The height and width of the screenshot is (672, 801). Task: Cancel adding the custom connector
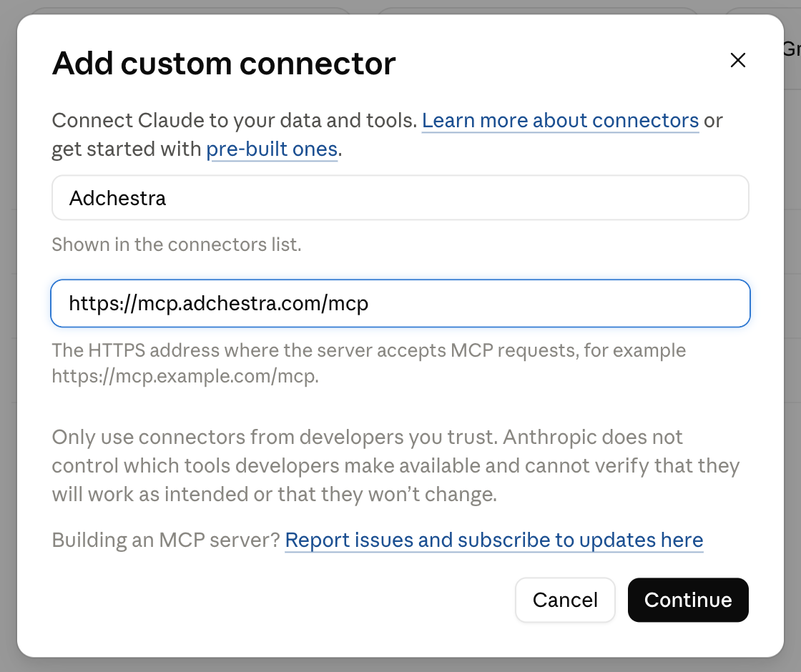[x=565, y=600]
